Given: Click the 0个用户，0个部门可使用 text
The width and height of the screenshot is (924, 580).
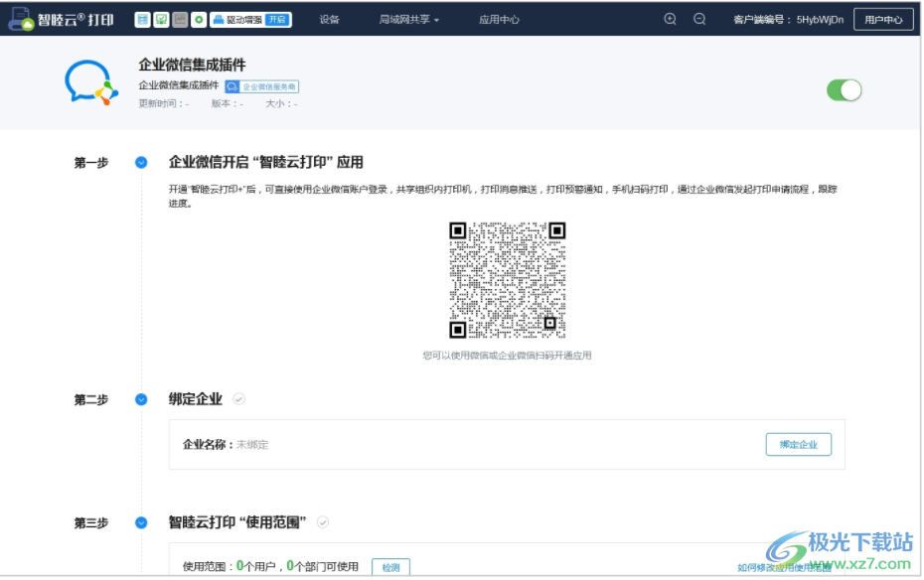Looking at the screenshot, I should click(298, 566).
